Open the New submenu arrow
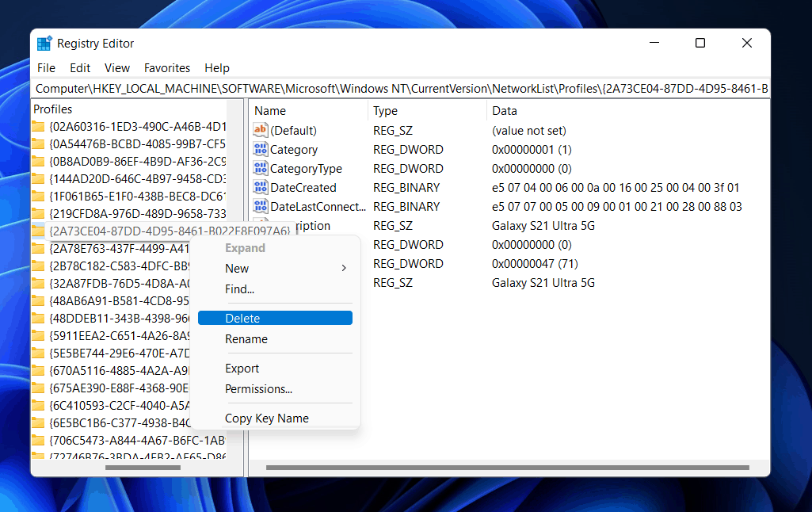This screenshot has width=812, height=512. [344, 269]
